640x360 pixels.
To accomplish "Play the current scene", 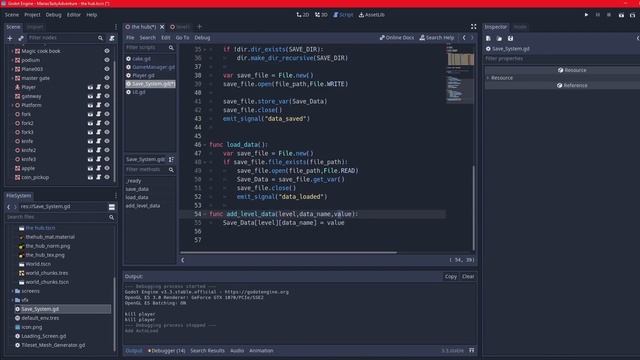I will tap(621, 15).
